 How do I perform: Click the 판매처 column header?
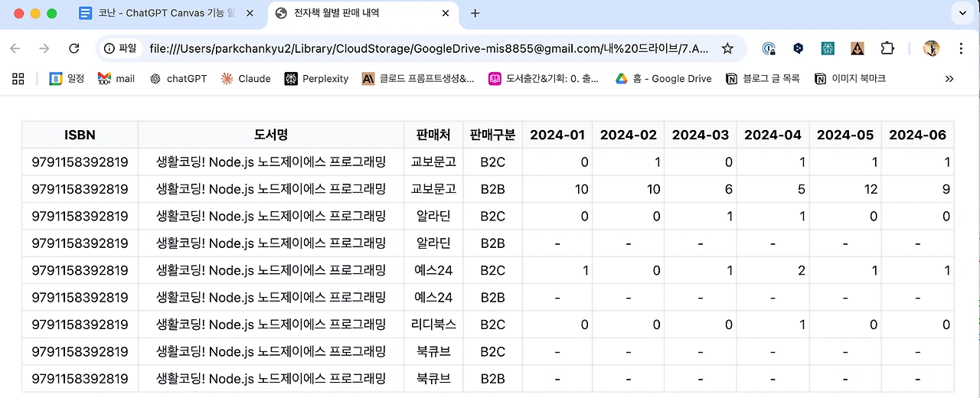click(433, 135)
